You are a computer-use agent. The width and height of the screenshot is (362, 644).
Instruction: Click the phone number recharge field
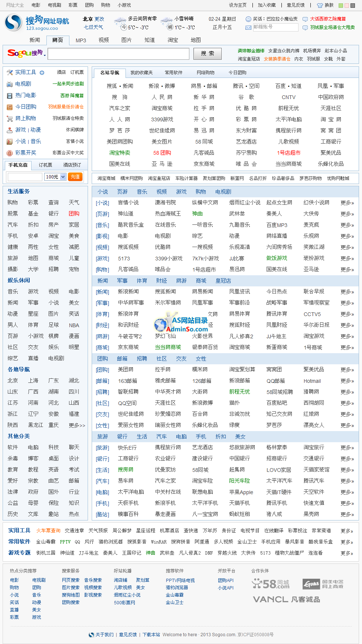click(x=25, y=177)
